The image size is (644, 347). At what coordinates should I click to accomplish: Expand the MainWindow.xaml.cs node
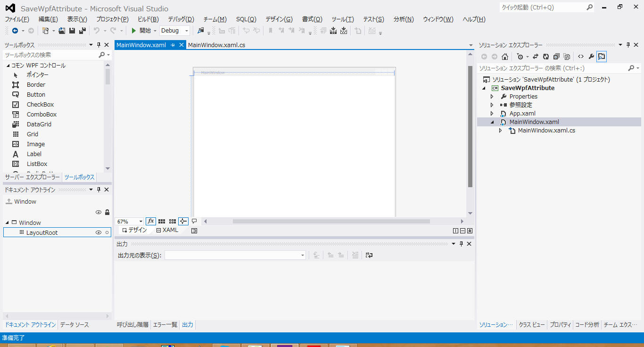tap(501, 131)
